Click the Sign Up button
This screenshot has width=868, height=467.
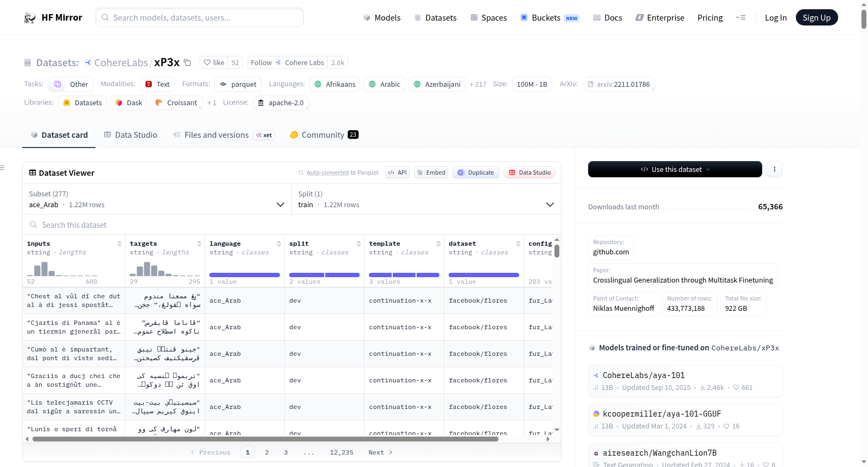pos(816,18)
